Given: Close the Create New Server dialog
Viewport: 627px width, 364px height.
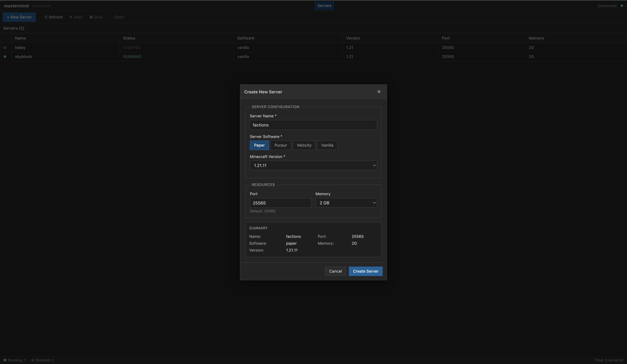Looking at the screenshot, I should [x=379, y=92].
